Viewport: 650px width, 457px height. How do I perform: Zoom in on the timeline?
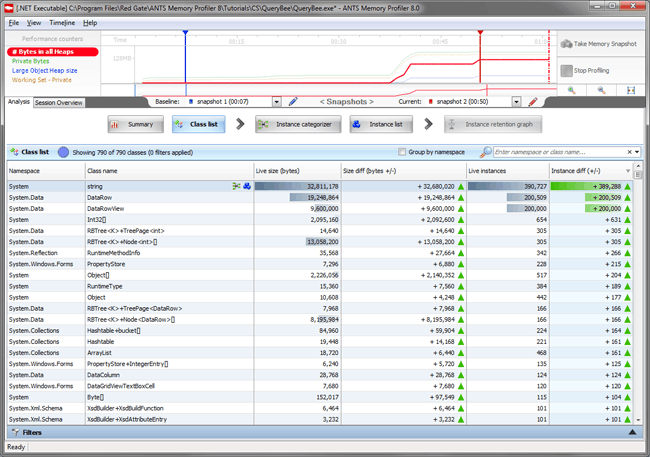click(x=570, y=90)
